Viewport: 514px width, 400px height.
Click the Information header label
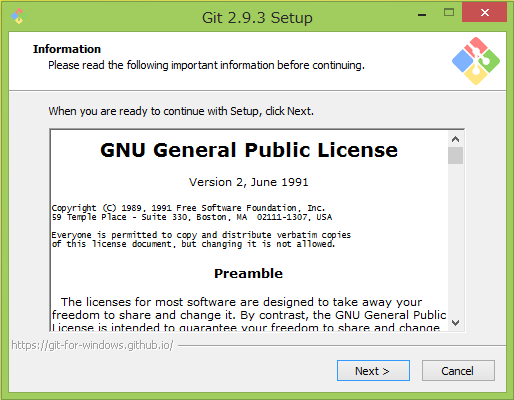(x=67, y=49)
